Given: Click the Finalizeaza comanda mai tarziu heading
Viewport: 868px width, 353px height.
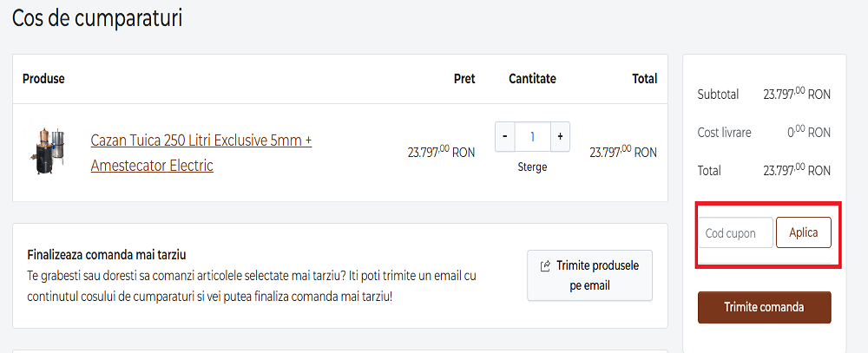Looking at the screenshot, I should tap(107, 255).
